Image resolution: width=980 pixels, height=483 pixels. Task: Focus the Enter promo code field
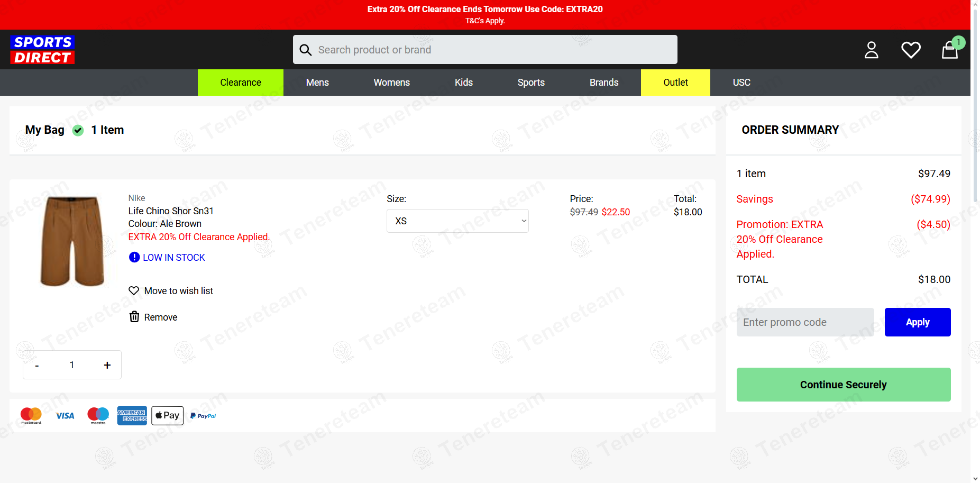pyautogui.click(x=805, y=322)
